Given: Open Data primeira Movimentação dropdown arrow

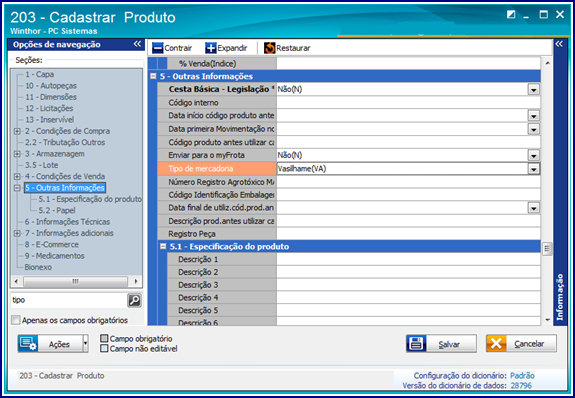Looking at the screenshot, I should point(534,129).
